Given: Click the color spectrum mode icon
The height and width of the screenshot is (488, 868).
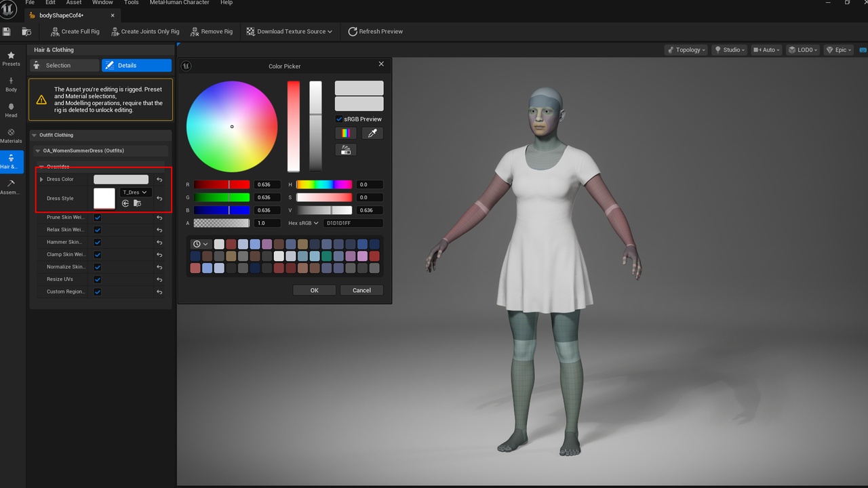Looking at the screenshot, I should pyautogui.click(x=346, y=134).
